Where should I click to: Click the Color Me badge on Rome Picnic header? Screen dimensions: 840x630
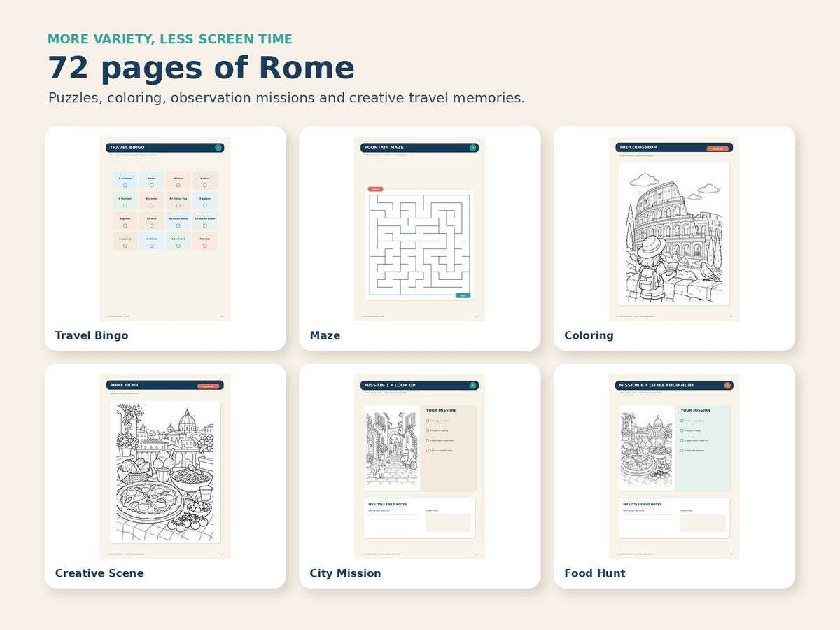(209, 386)
